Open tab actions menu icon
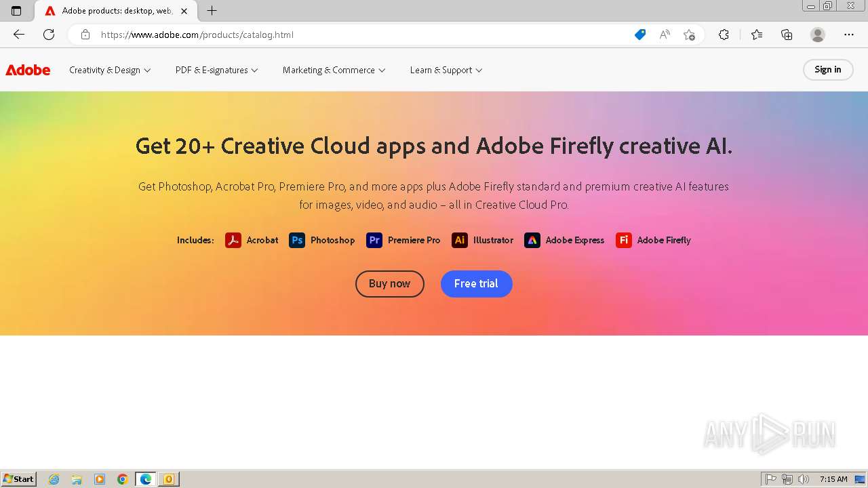Screen dimensions: 868x488 [16, 11]
